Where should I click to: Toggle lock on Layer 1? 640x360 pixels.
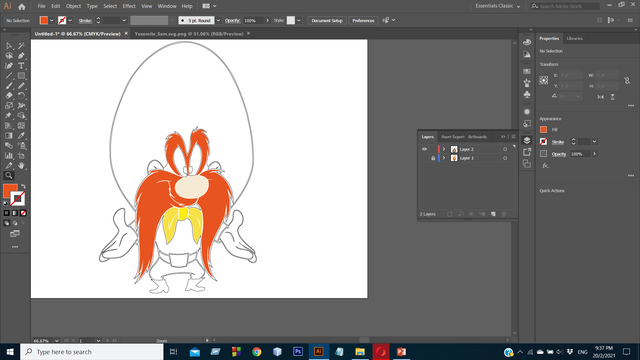coord(433,158)
